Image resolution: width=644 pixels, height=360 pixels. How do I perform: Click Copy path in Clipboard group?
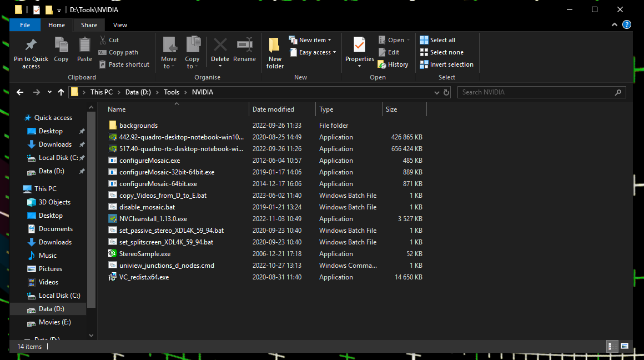coord(118,52)
